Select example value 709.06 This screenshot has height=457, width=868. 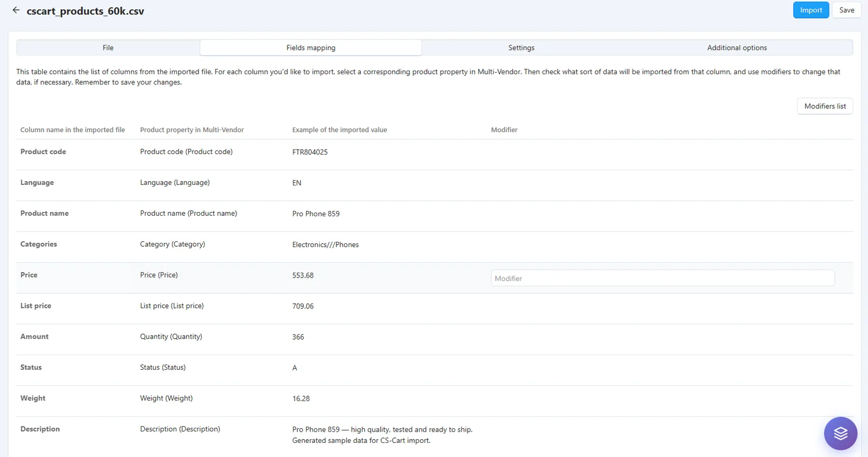(x=303, y=306)
